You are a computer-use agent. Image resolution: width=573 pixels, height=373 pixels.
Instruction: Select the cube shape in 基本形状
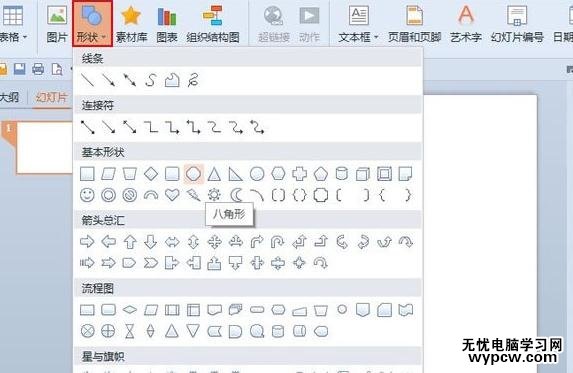pos(363,174)
